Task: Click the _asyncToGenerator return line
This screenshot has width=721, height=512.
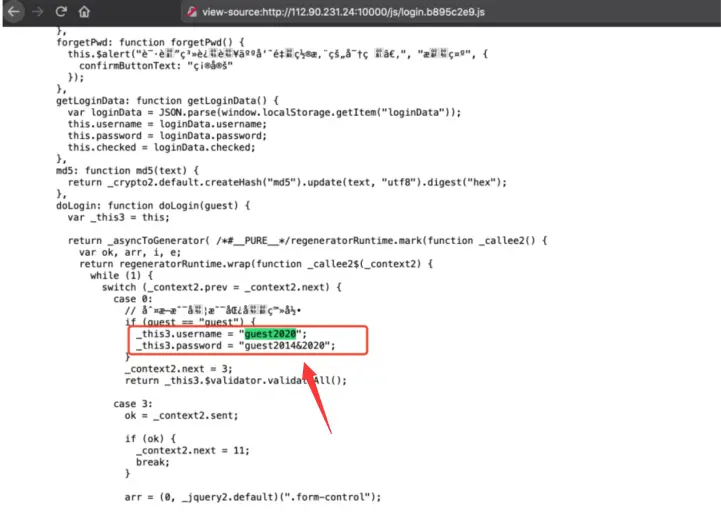Action: point(308,241)
